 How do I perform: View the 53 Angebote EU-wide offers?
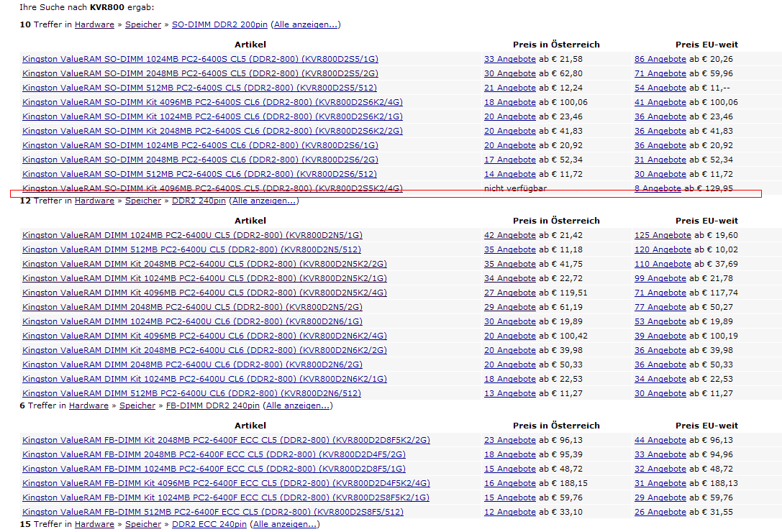click(x=660, y=322)
